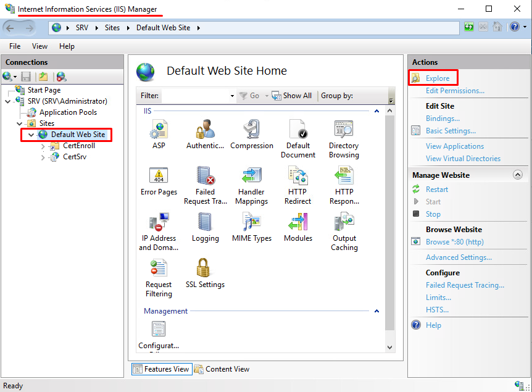532x392 pixels.
Task: Select Application Pools in tree
Action: [68, 112]
